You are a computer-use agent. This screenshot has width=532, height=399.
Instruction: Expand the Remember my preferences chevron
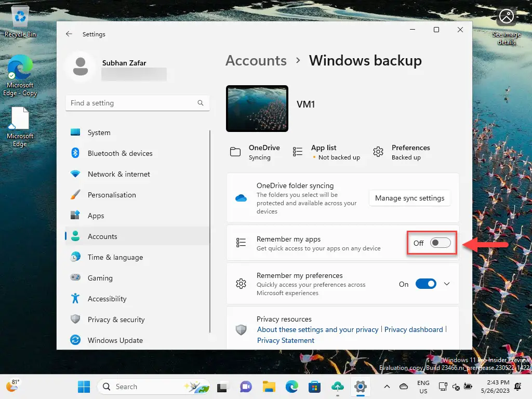coord(447,284)
